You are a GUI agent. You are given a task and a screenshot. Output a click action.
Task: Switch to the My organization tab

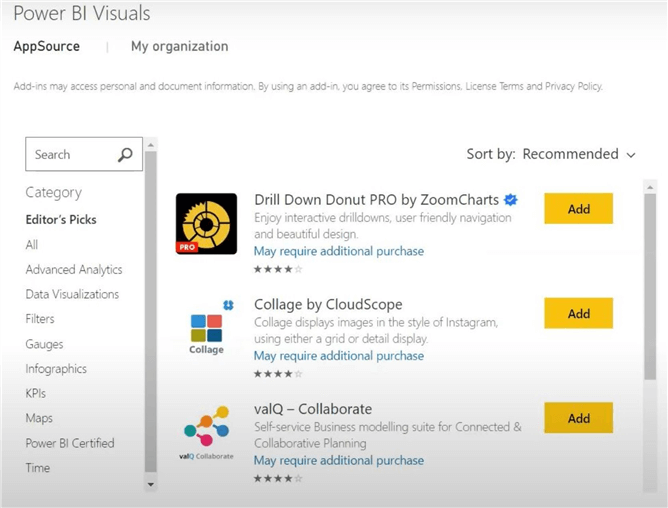179,46
